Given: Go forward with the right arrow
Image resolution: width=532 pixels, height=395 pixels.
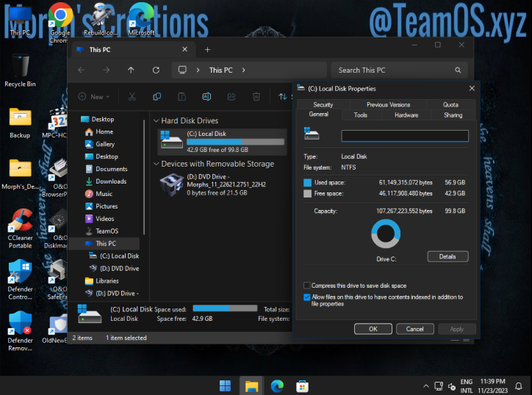Looking at the screenshot, I should point(107,70).
